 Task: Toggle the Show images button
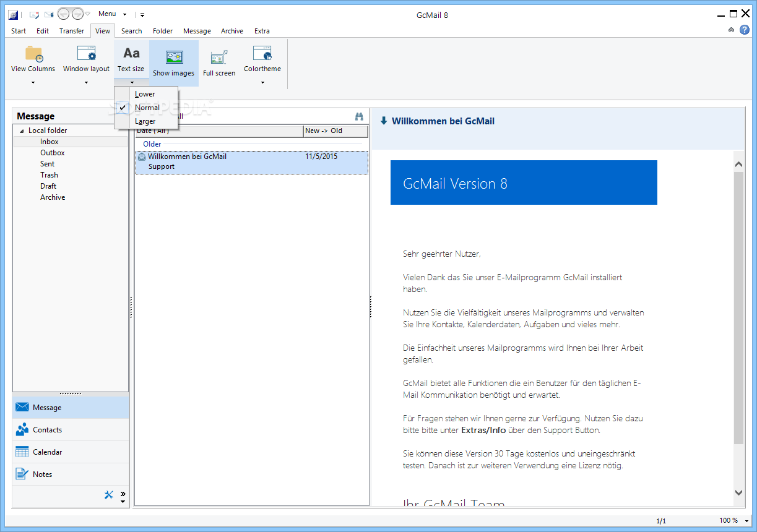click(174, 63)
